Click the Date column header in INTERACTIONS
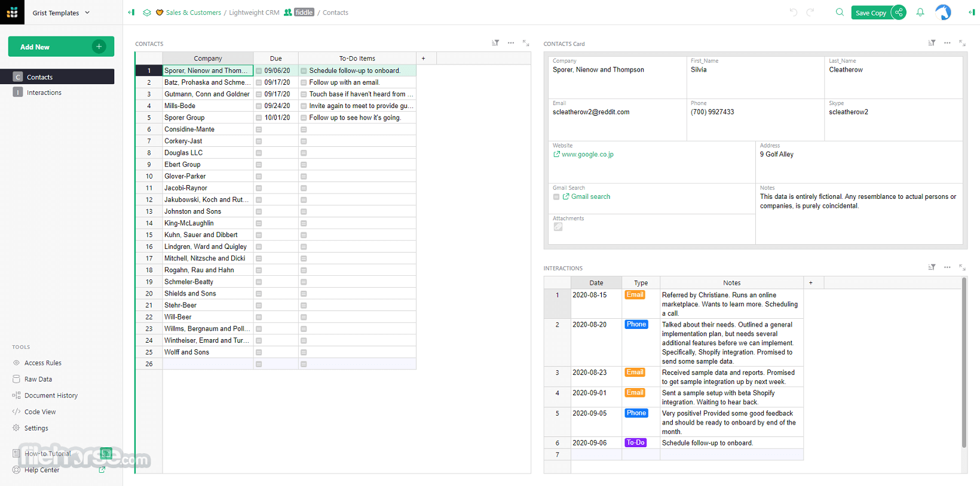This screenshot has width=980, height=486. pos(596,283)
